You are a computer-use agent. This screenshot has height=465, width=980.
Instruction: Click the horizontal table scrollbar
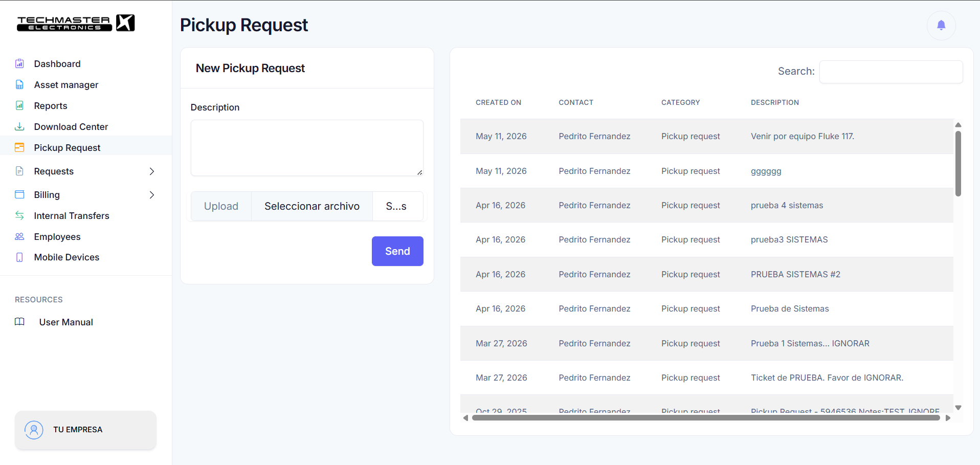pyautogui.click(x=706, y=418)
